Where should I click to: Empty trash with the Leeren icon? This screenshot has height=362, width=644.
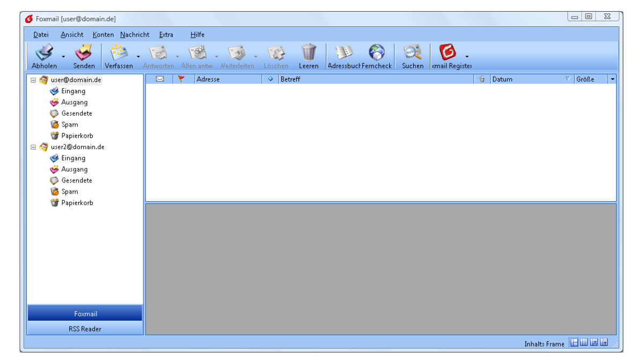point(309,54)
